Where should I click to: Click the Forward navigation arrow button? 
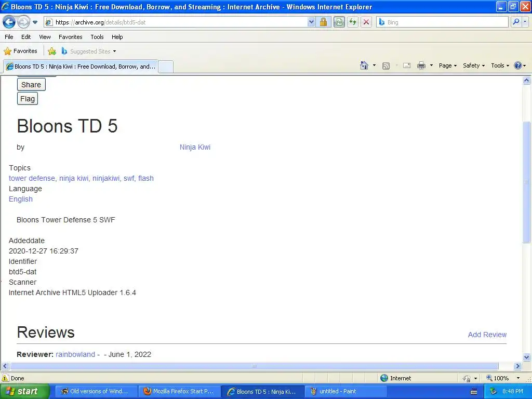(x=23, y=22)
